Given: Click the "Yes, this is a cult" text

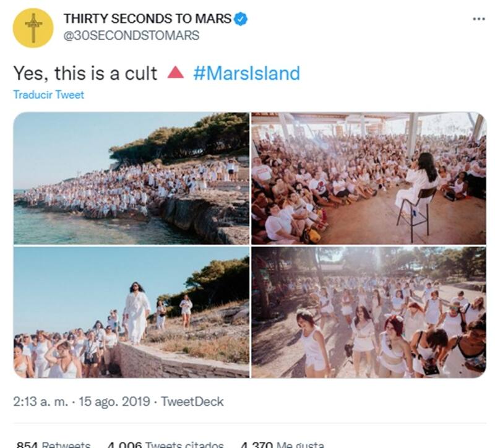Looking at the screenshot, I should 85,73.
